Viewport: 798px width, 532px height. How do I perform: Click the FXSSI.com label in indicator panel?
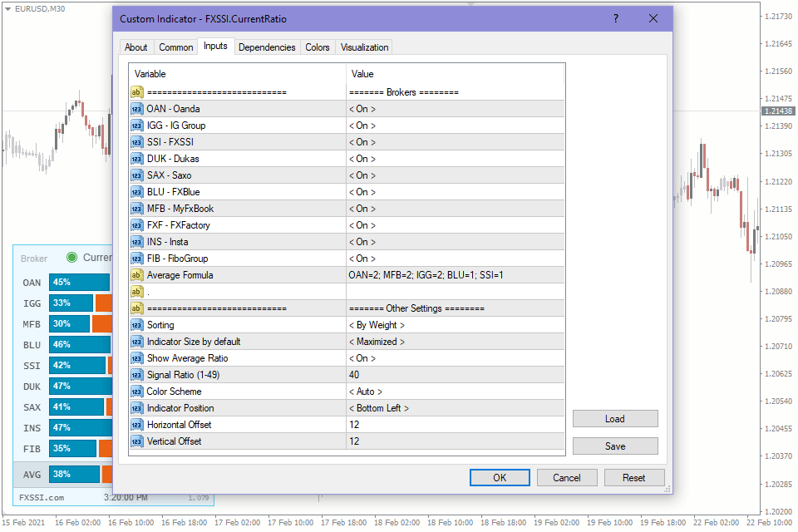point(42,498)
